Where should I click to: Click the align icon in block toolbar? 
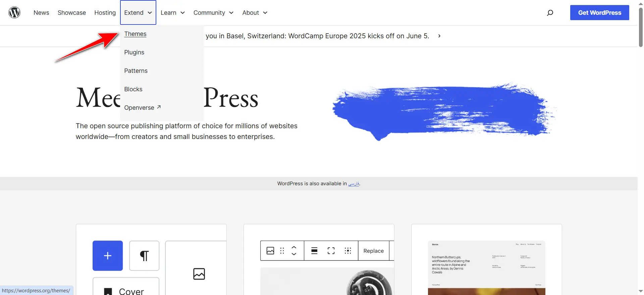pyautogui.click(x=314, y=251)
